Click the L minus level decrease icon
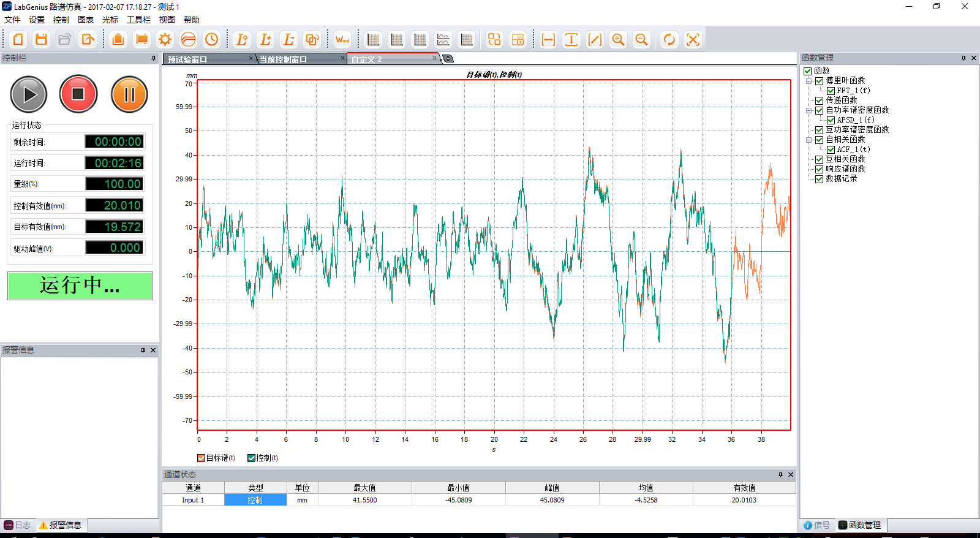Viewport: 980px width, 538px height. pos(288,40)
